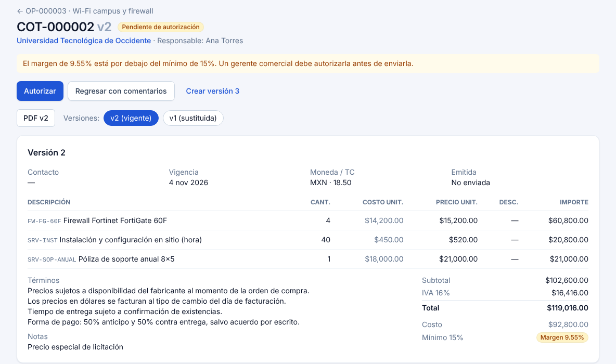Click unit price $15,200.00
Image resolution: width=616 pixels, height=364 pixels.
point(458,220)
